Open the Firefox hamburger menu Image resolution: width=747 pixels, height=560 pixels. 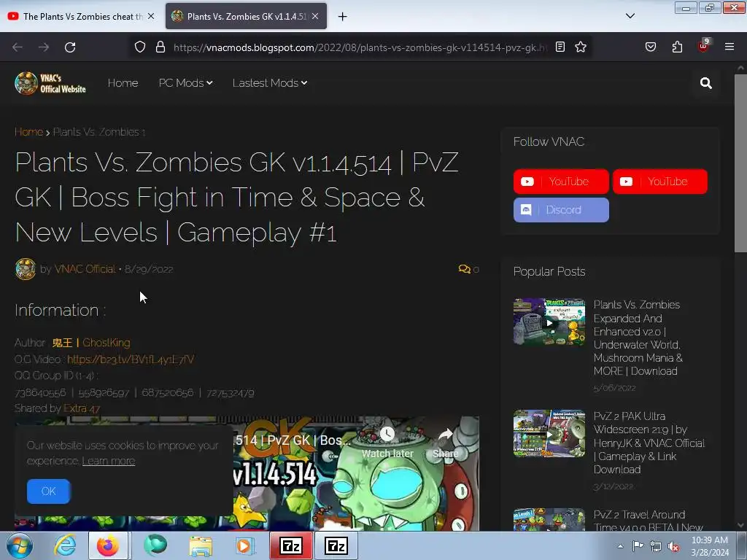click(x=729, y=47)
